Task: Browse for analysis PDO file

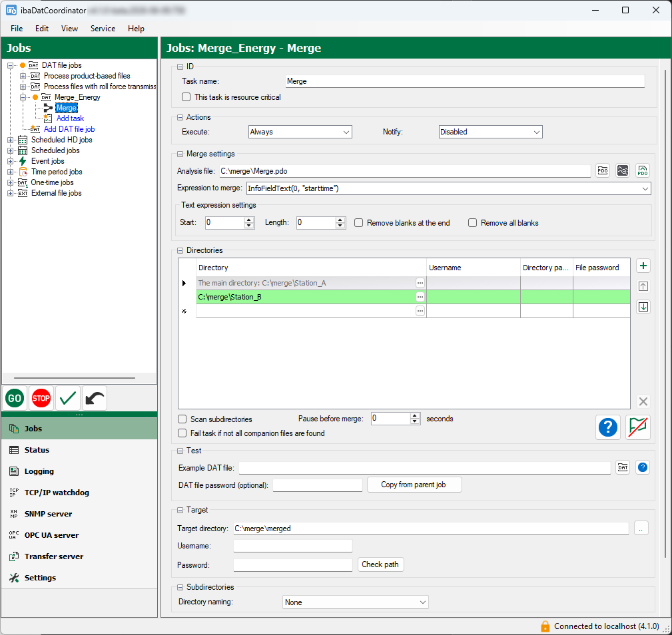Action: click(x=603, y=170)
